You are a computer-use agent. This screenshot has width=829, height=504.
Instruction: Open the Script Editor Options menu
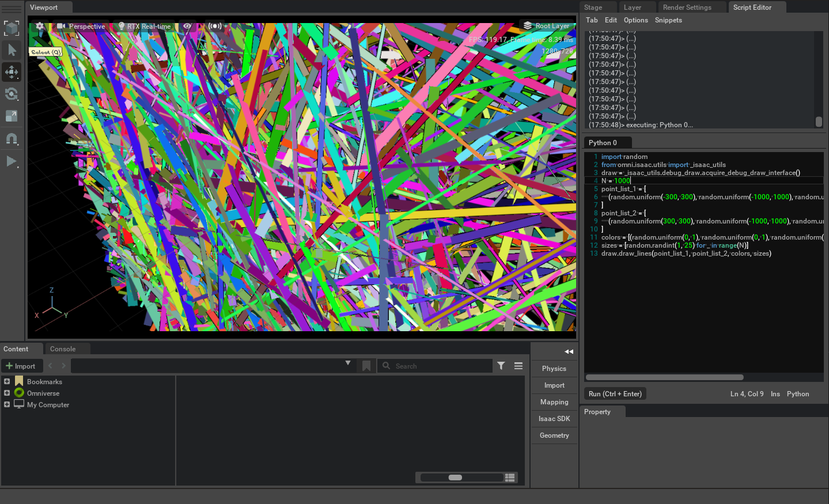[635, 20]
